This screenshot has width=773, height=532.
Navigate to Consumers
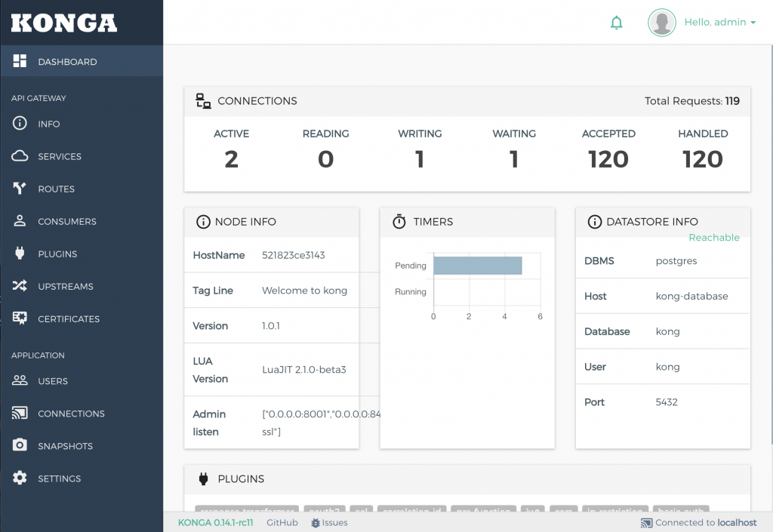(82, 221)
